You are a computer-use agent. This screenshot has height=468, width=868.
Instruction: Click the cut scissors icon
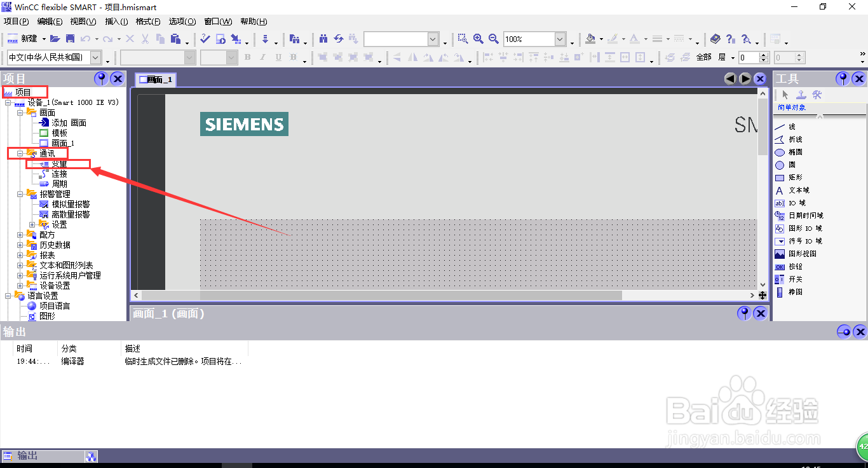pos(145,39)
